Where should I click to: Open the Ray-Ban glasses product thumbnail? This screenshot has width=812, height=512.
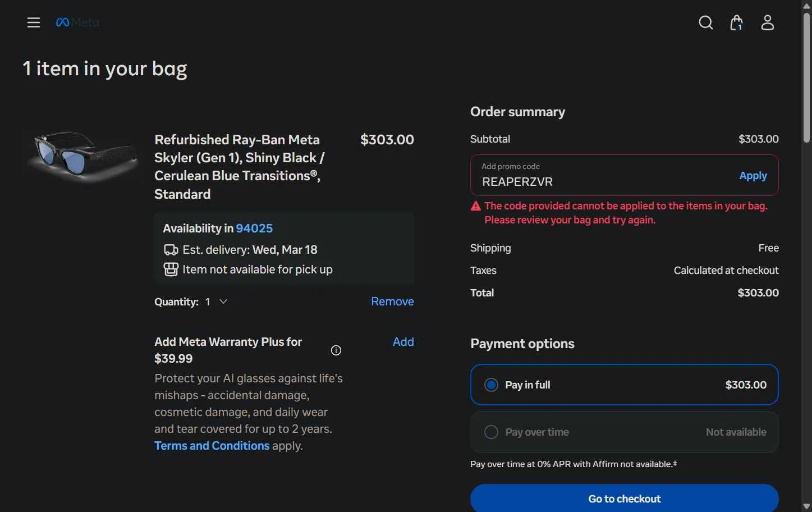pos(82,157)
